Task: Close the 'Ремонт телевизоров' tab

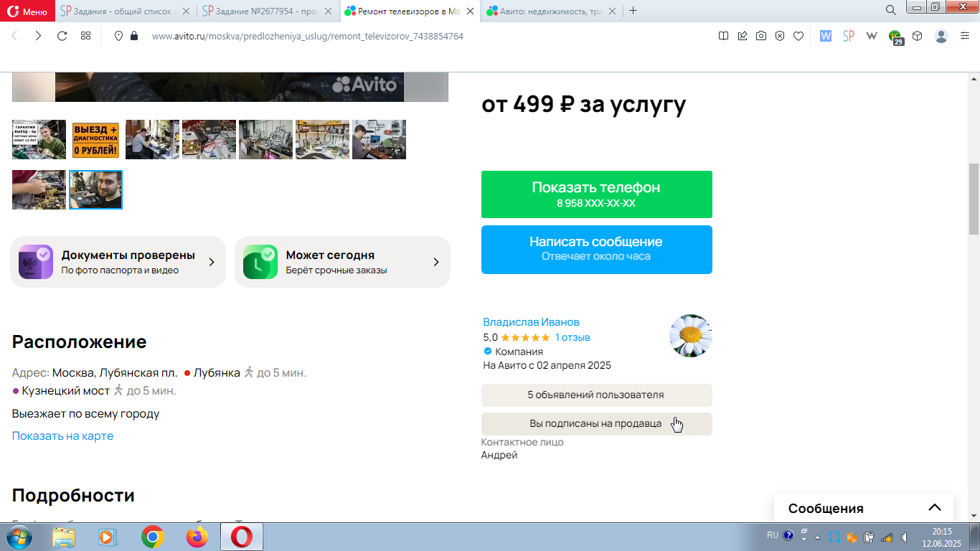Action: coord(471,11)
